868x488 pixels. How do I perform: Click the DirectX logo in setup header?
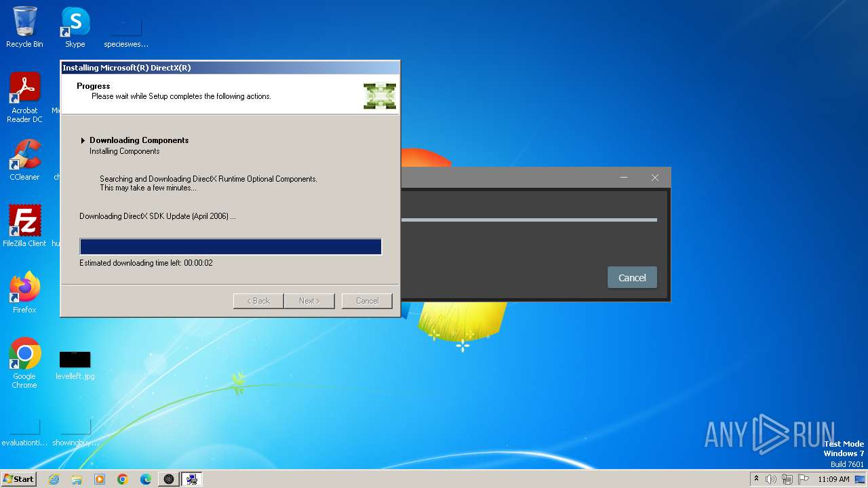click(x=380, y=96)
